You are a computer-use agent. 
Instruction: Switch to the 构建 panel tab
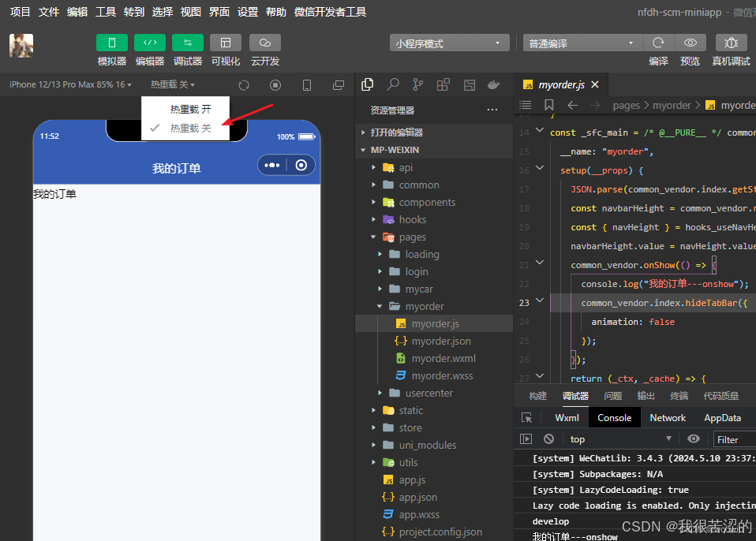click(537, 396)
